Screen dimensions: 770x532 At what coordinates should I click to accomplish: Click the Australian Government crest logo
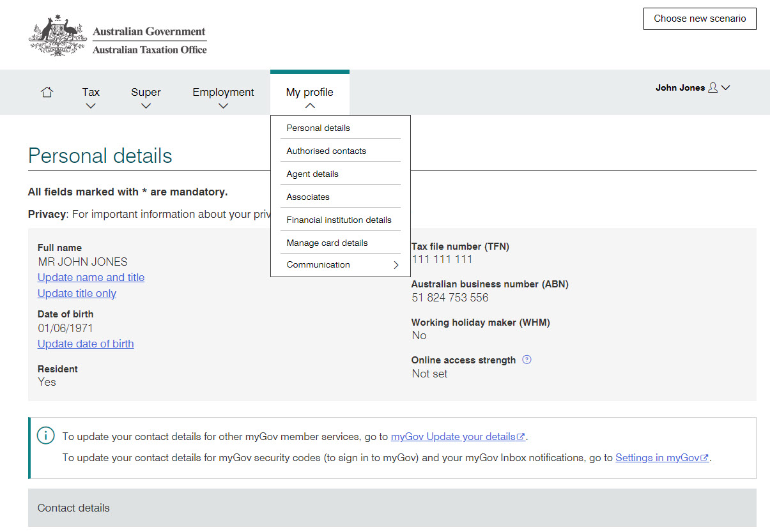click(58, 37)
